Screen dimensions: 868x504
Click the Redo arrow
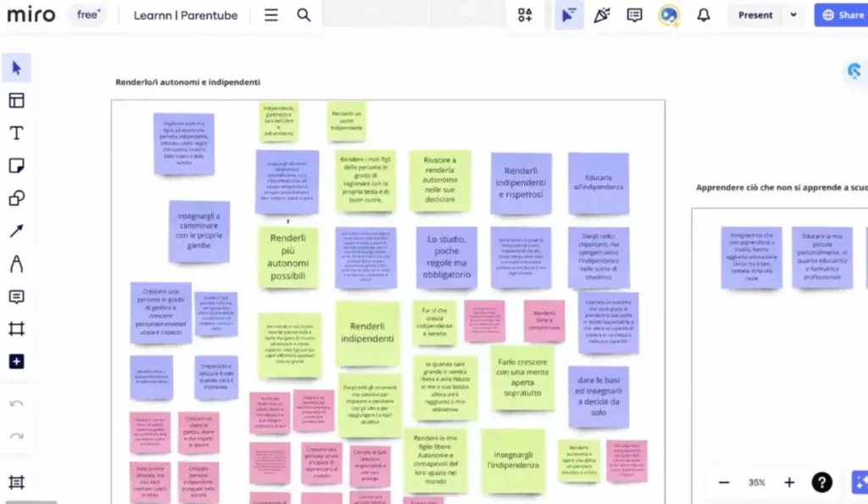click(x=17, y=436)
